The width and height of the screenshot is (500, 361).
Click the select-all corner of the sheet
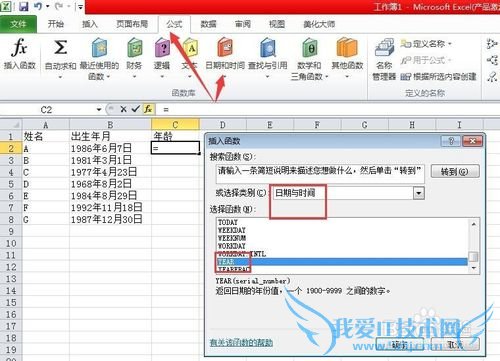click(x=11, y=125)
